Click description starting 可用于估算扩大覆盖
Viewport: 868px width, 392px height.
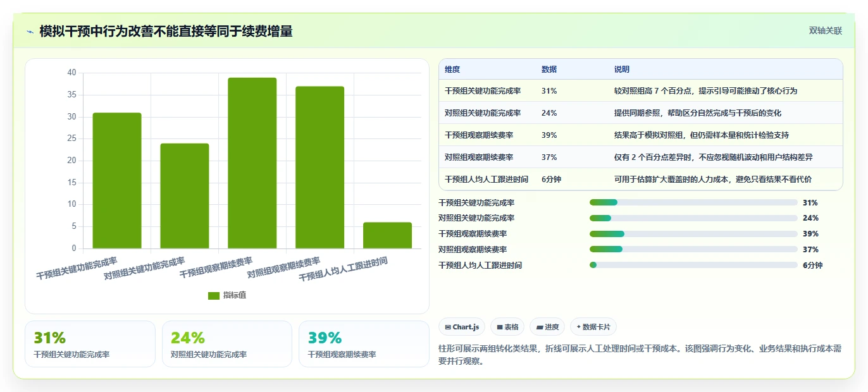[x=713, y=180]
